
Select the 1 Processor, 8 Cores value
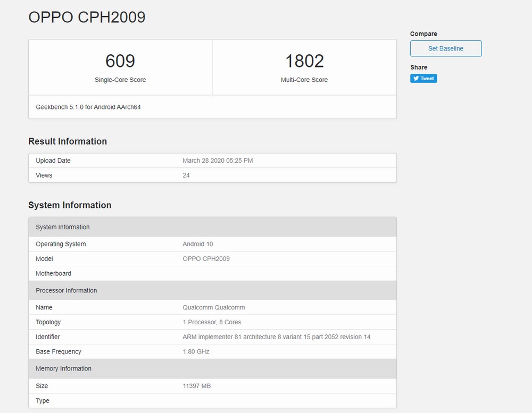(x=212, y=322)
